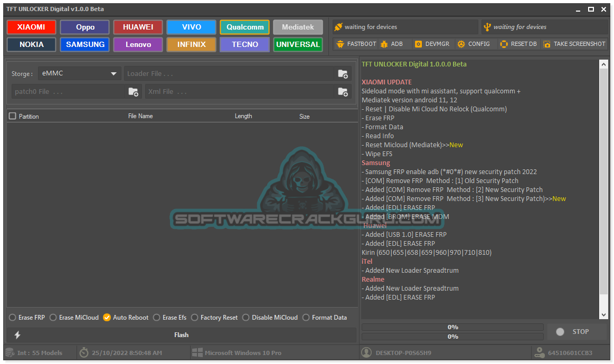
Task: Click the Length column header
Action: tap(243, 116)
